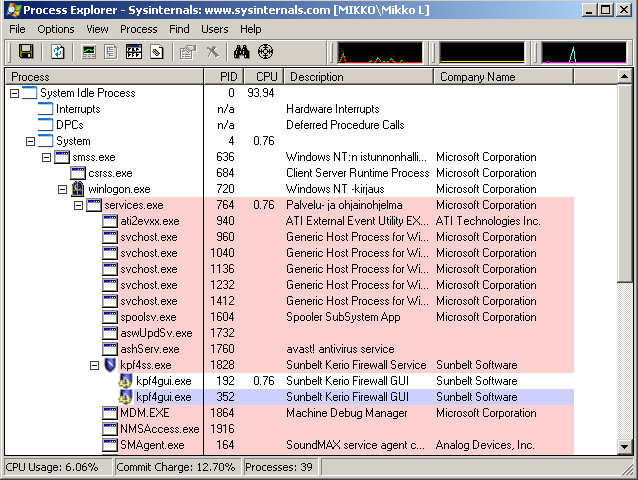Click the scrollbar up arrow

(624, 76)
